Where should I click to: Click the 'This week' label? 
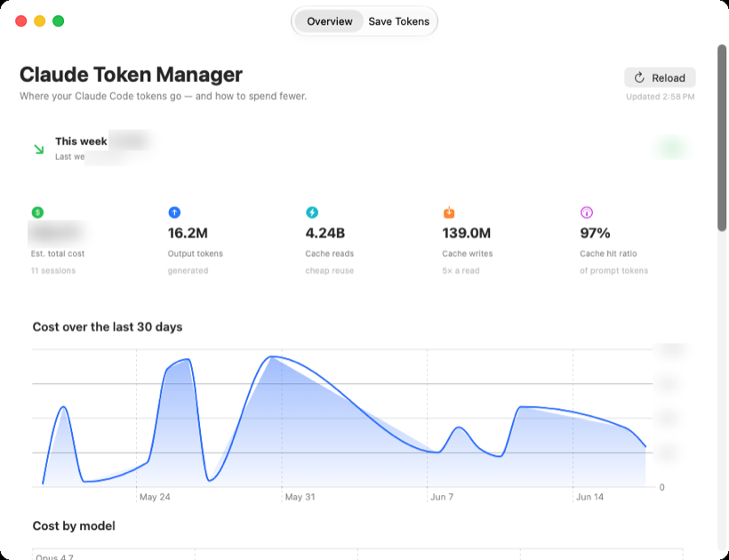[x=82, y=141]
